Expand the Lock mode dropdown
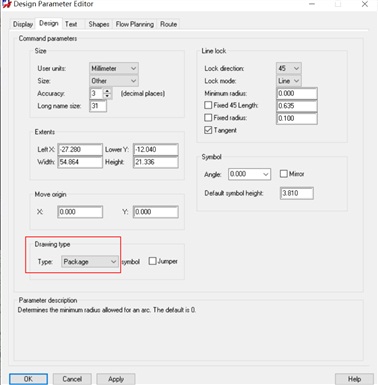Viewport: 378px width, 385px height. (289, 81)
